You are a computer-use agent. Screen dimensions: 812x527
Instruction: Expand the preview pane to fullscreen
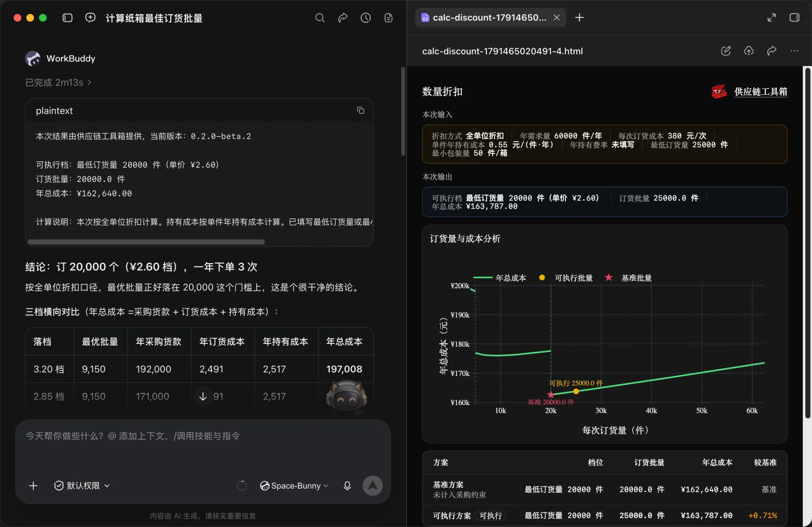pos(772,18)
